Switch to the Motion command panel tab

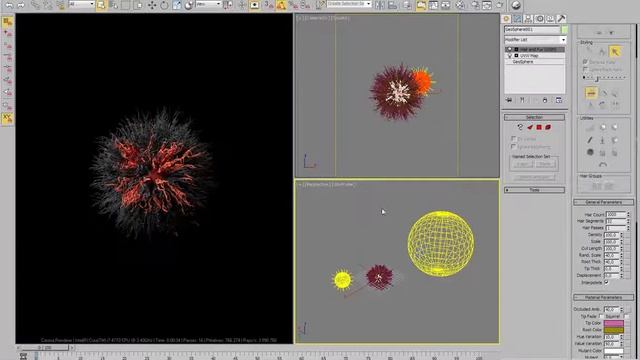[x=539, y=19]
